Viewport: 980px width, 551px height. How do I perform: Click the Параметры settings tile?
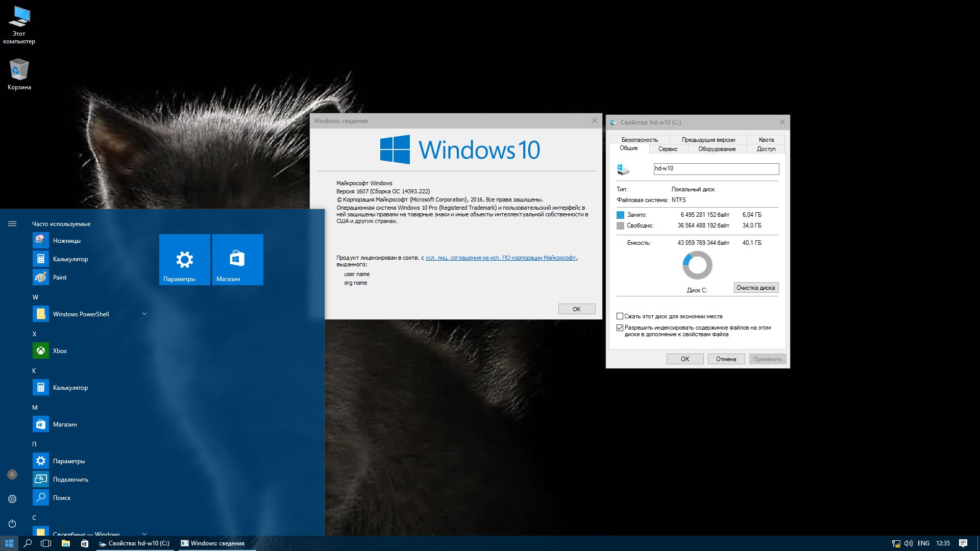[184, 260]
